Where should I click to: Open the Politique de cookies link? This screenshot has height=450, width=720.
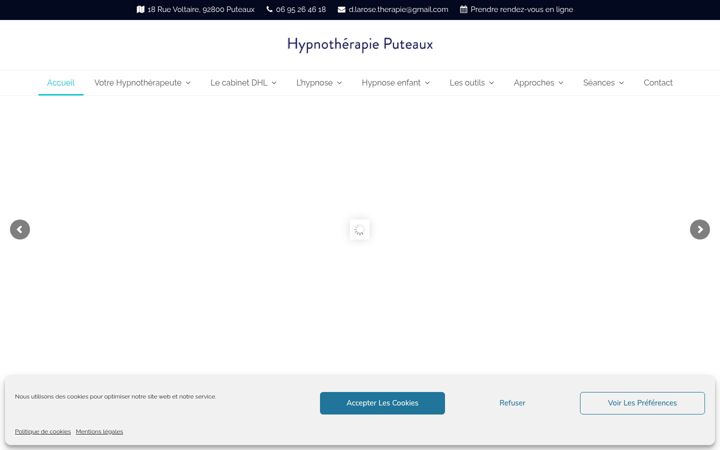(x=43, y=432)
